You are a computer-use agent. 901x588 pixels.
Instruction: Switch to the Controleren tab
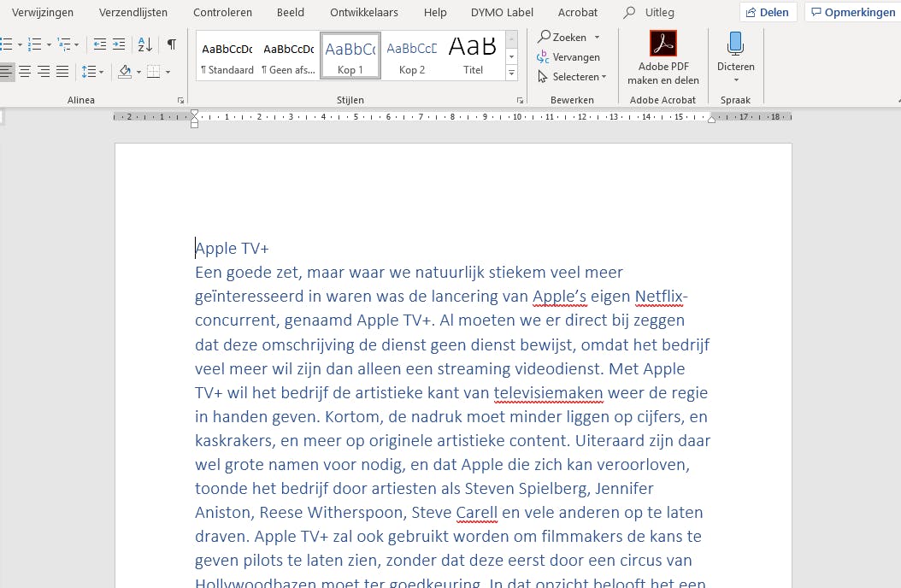pos(222,12)
